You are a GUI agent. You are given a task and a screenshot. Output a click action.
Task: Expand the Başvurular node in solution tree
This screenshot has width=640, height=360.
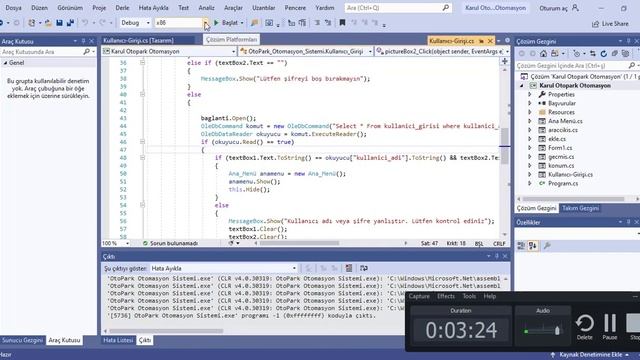pyautogui.click(x=530, y=103)
